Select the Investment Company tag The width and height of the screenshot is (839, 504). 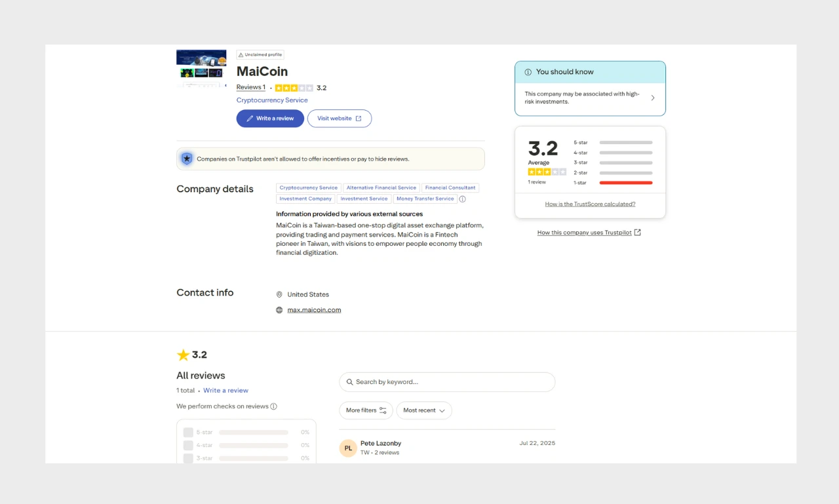(x=305, y=199)
